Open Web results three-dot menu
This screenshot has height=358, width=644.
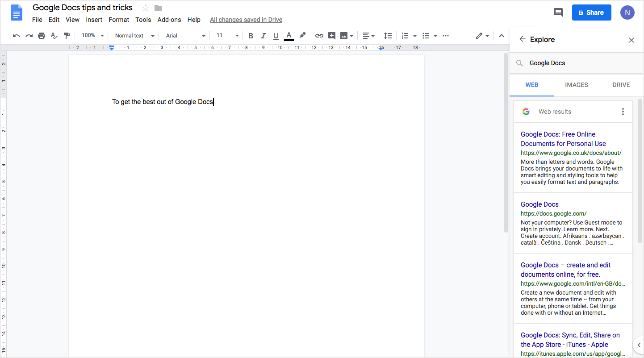click(623, 112)
